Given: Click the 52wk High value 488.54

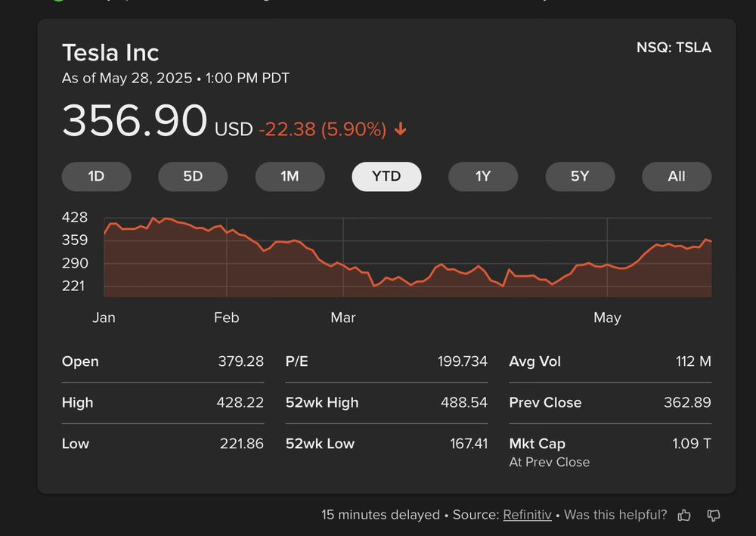Looking at the screenshot, I should [x=464, y=402].
